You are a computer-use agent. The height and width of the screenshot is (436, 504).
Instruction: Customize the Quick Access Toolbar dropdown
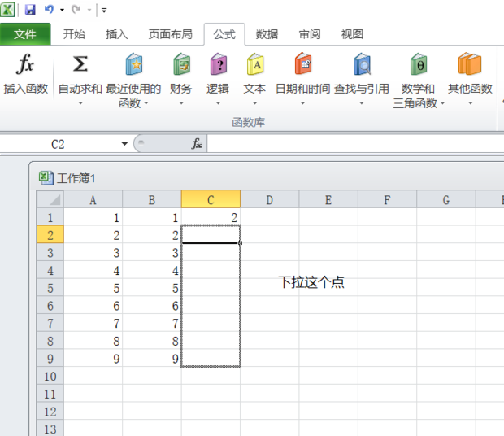(104, 10)
